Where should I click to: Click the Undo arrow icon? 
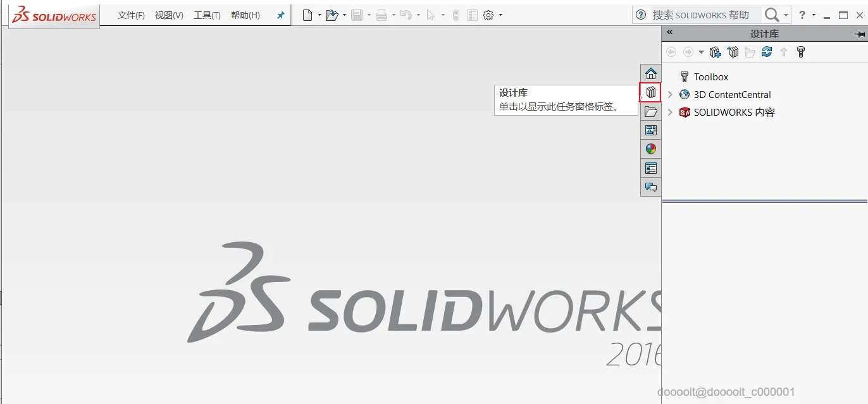(406, 15)
